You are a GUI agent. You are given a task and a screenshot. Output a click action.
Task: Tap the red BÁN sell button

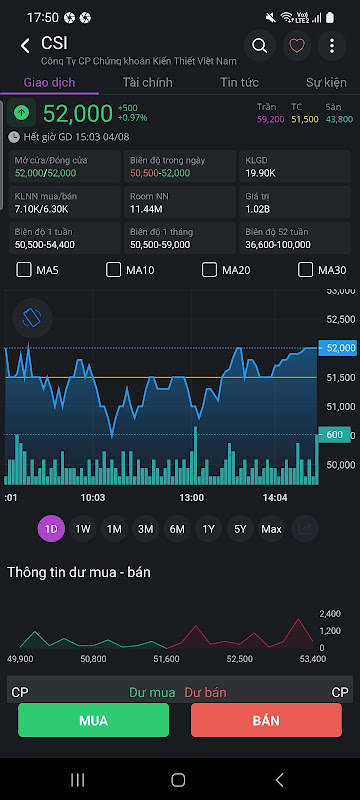[x=266, y=720]
